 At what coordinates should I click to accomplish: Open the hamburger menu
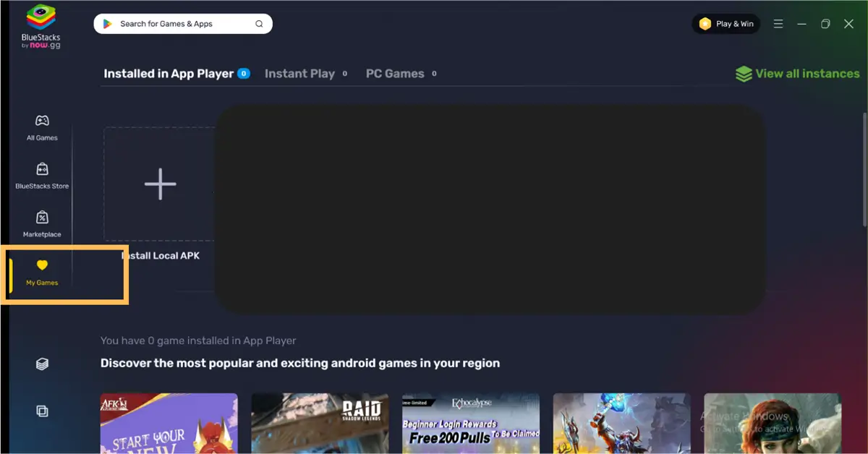point(778,24)
